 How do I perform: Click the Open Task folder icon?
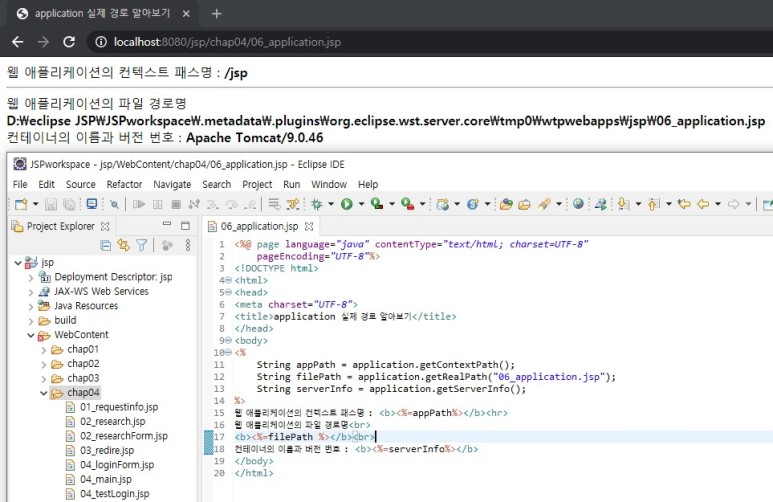(x=525, y=204)
